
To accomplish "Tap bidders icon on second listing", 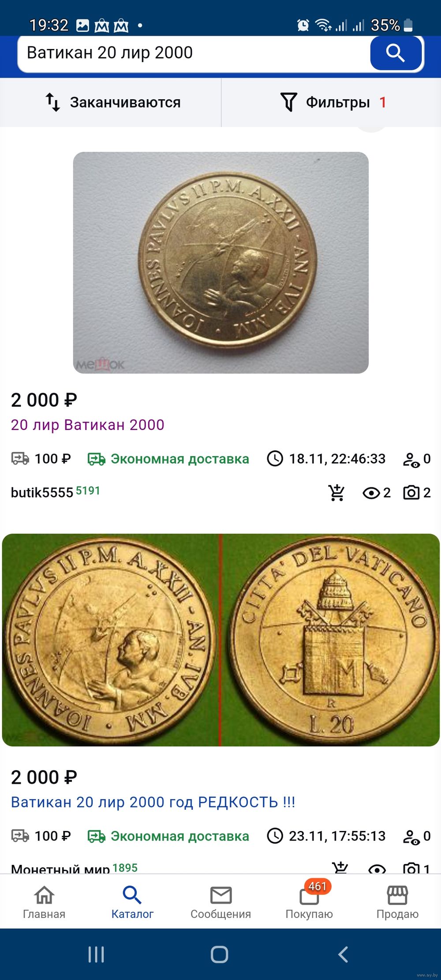I will (x=411, y=836).
